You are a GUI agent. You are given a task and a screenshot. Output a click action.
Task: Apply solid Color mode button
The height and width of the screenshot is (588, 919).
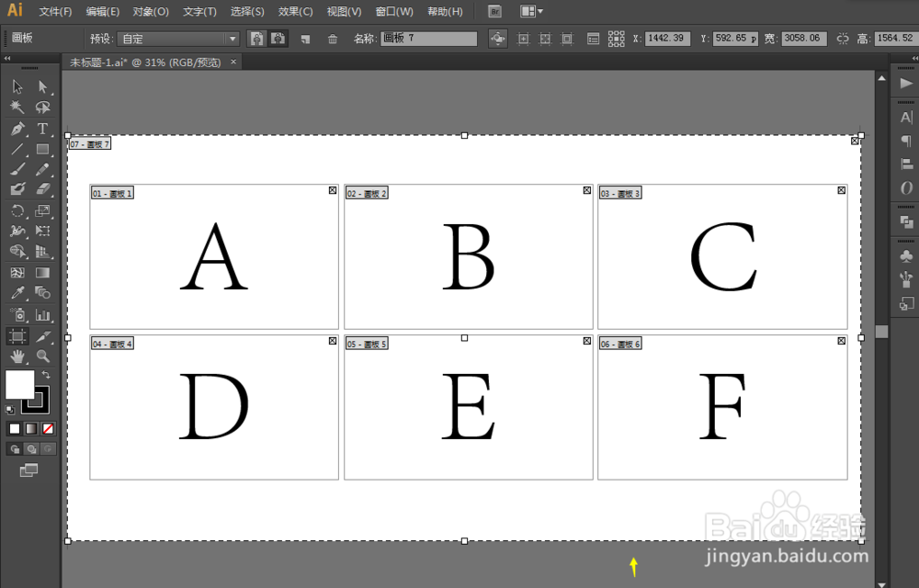[15, 429]
